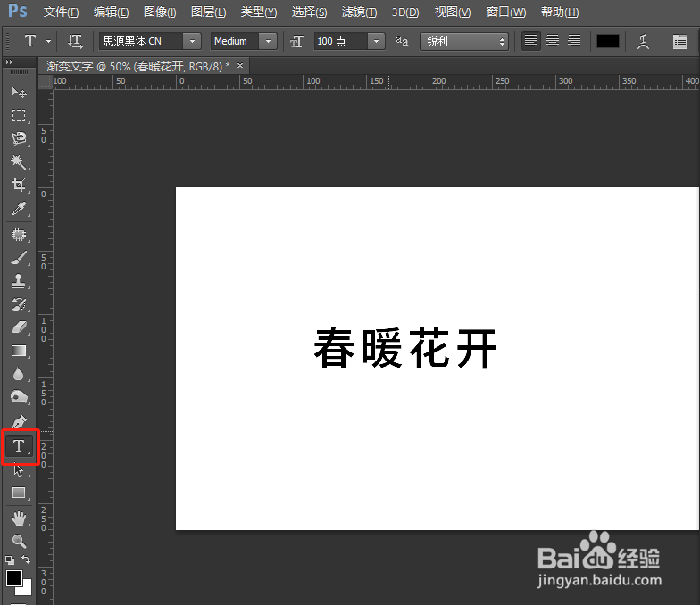Center align the text
The height and width of the screenshot is (605, 700).
(x=553, y=41)
